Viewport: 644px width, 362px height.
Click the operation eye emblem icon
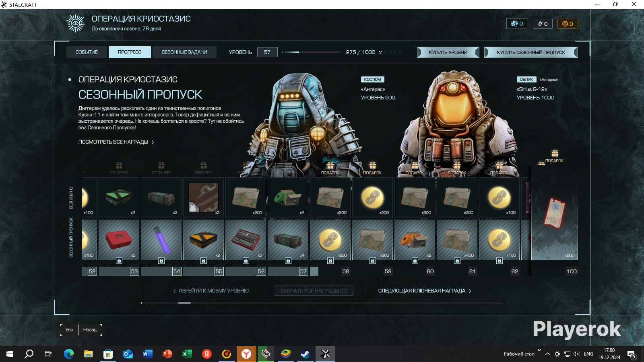tap(76, 23)
